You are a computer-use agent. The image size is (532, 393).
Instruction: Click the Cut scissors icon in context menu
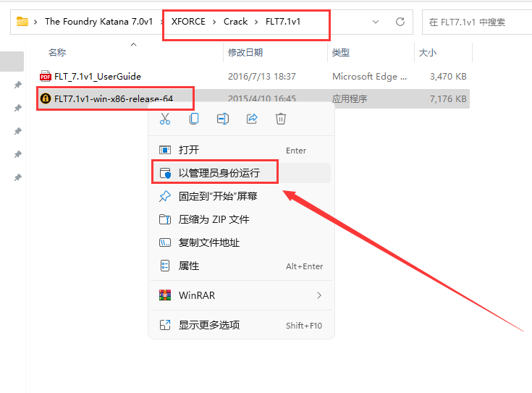point(165,119)
